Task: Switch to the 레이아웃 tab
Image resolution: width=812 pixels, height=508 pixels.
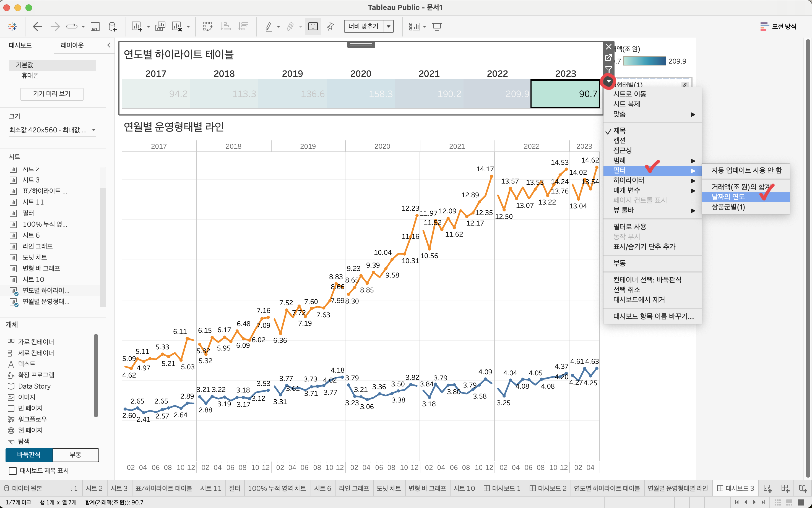Action: tap(72, 45)
